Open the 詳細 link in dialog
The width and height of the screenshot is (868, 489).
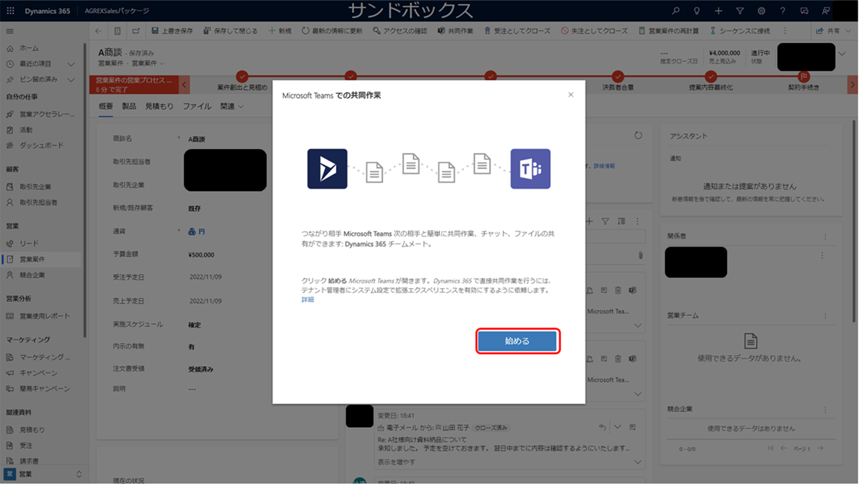tap(308, 300)
